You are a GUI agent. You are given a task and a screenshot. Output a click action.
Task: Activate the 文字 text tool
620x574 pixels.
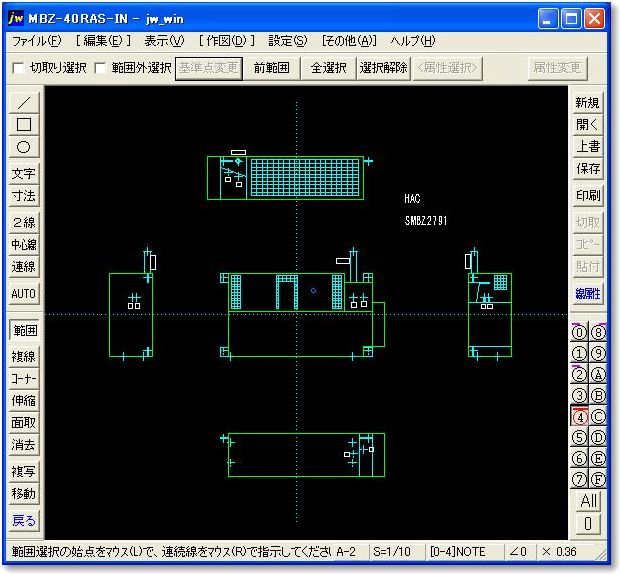24,174
